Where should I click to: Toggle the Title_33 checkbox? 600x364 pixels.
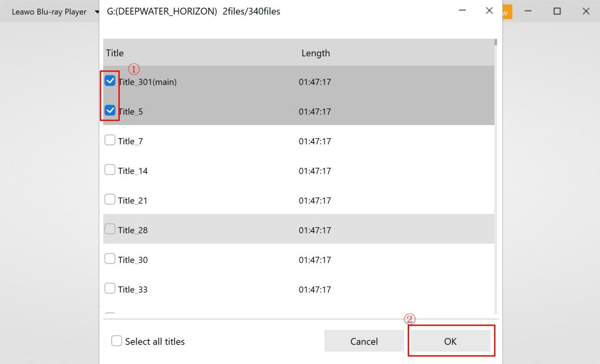point(109,289)
